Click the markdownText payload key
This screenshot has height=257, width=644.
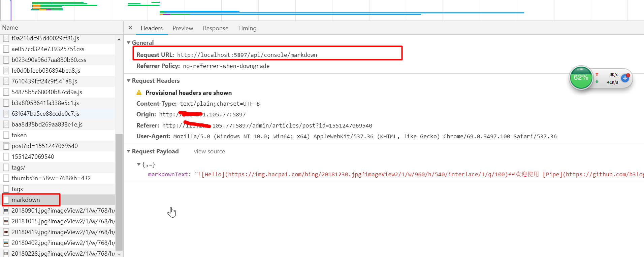coord(168,174)
